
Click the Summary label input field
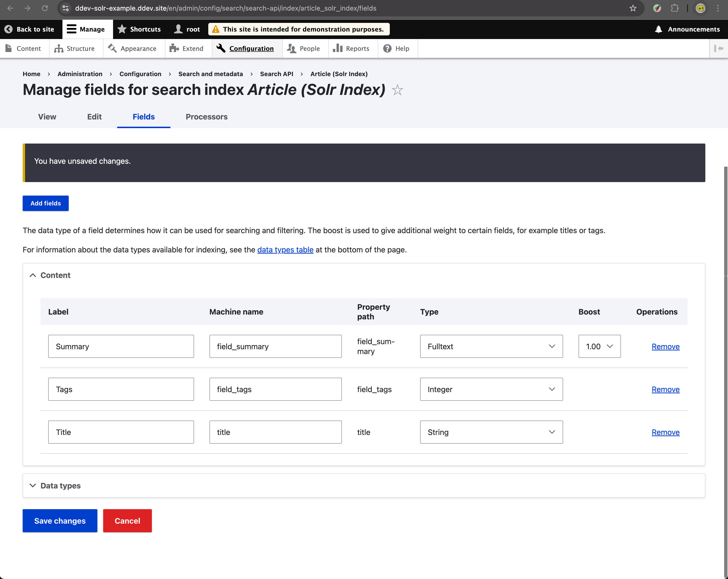click(x=121, y=346)
